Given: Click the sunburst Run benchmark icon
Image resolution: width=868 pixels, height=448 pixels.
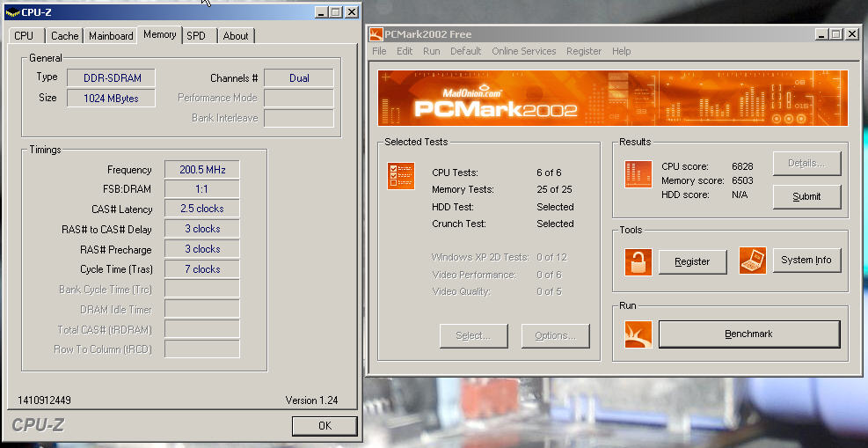Looking at the screenshot, I should pos(638,334).
